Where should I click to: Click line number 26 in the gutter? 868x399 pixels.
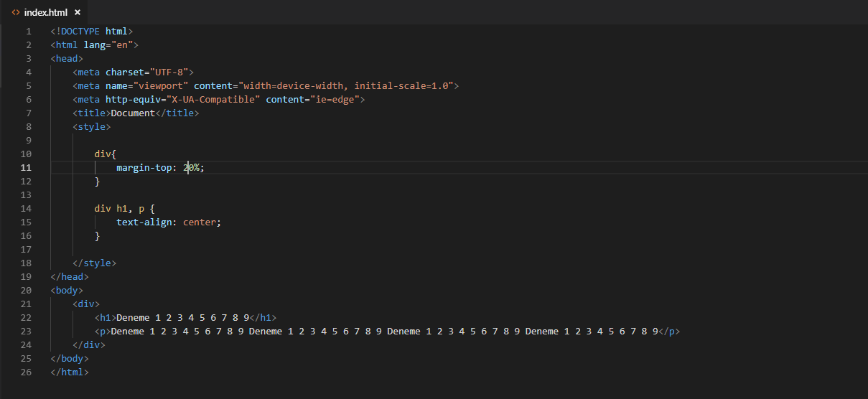[26, 372]
